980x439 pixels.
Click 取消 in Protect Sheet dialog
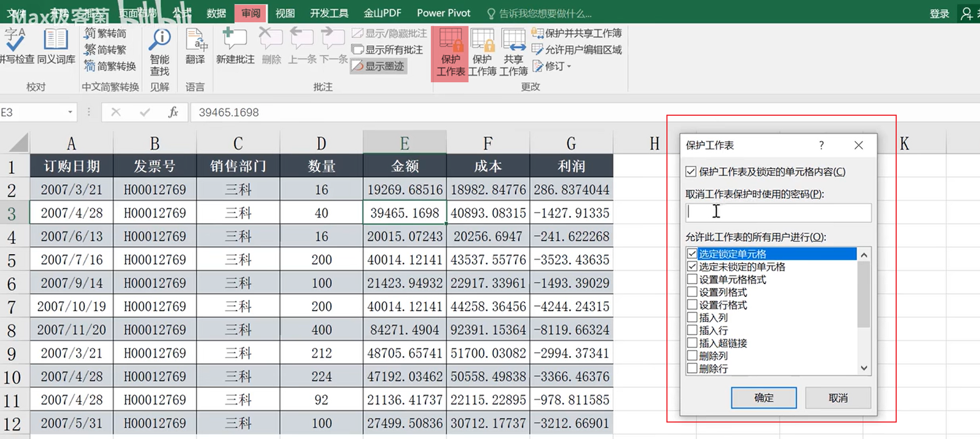(x=838, y=398)
